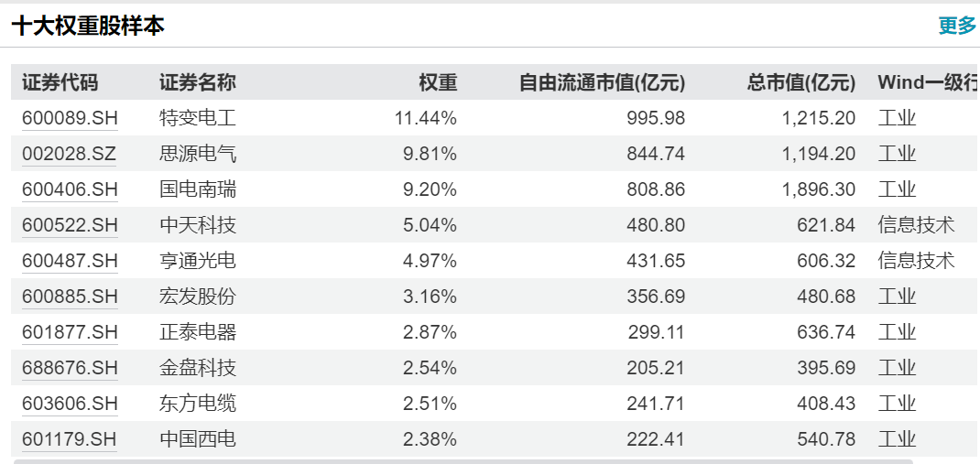The width and height of the screenshot is (980, 464).
Task: Sort by 权重 column header
Action: pyautogui.click(x=438, y=82)
